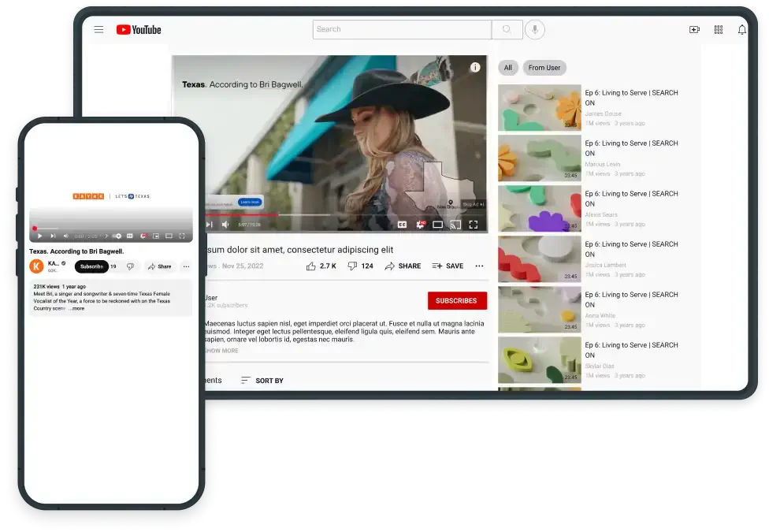The height and width of the screenshot is (532, 769).
Task: Toggle closed captions CC on tablet player
Action: click(x=402, y=225)
